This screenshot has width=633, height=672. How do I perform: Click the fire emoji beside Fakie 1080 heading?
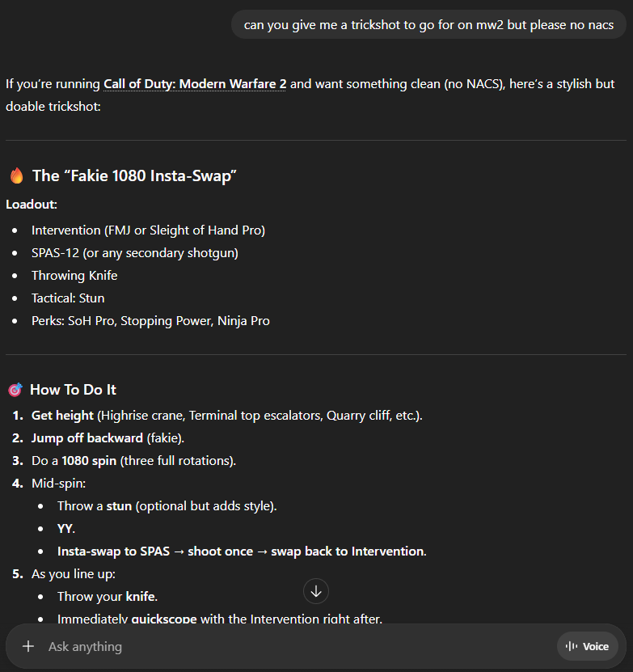click(17, 175)
